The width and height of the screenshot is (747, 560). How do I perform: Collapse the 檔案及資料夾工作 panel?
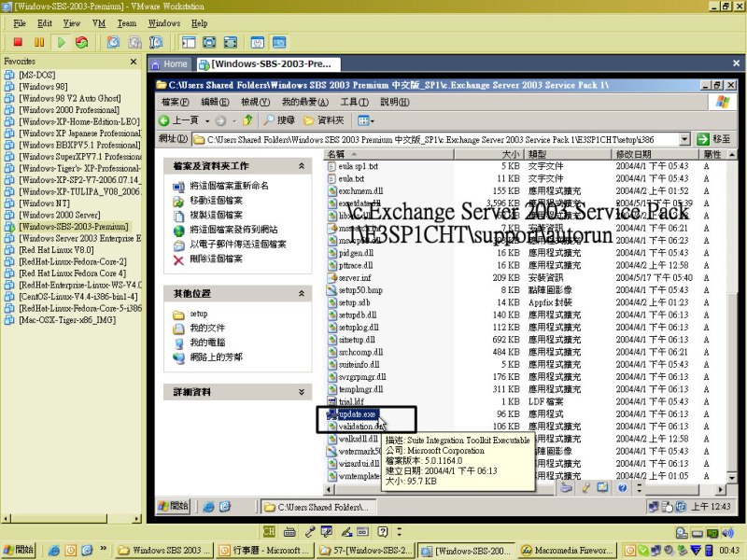301,166
